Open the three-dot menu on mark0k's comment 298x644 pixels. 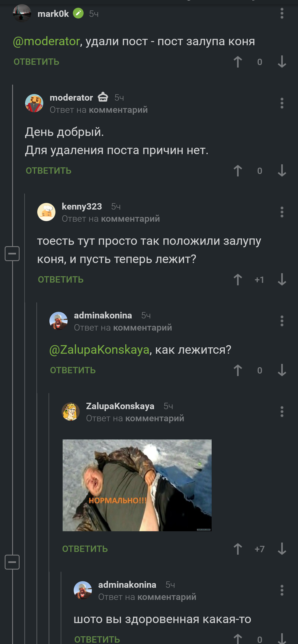click(x=282, y=13)
